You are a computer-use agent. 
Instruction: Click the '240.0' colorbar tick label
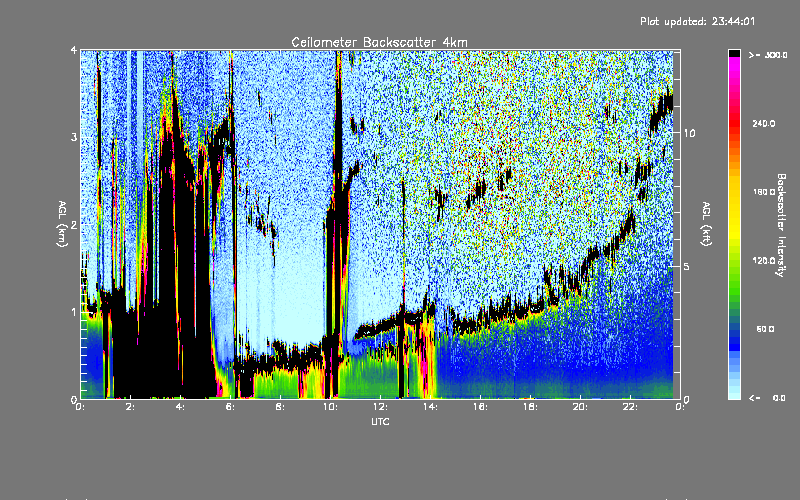[x=764, y=124]
